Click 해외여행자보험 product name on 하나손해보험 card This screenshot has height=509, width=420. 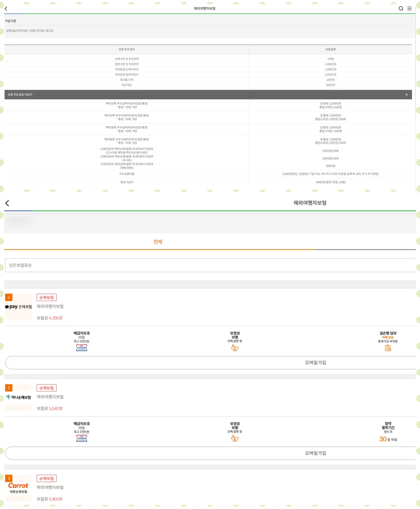[x=50, y=397]
